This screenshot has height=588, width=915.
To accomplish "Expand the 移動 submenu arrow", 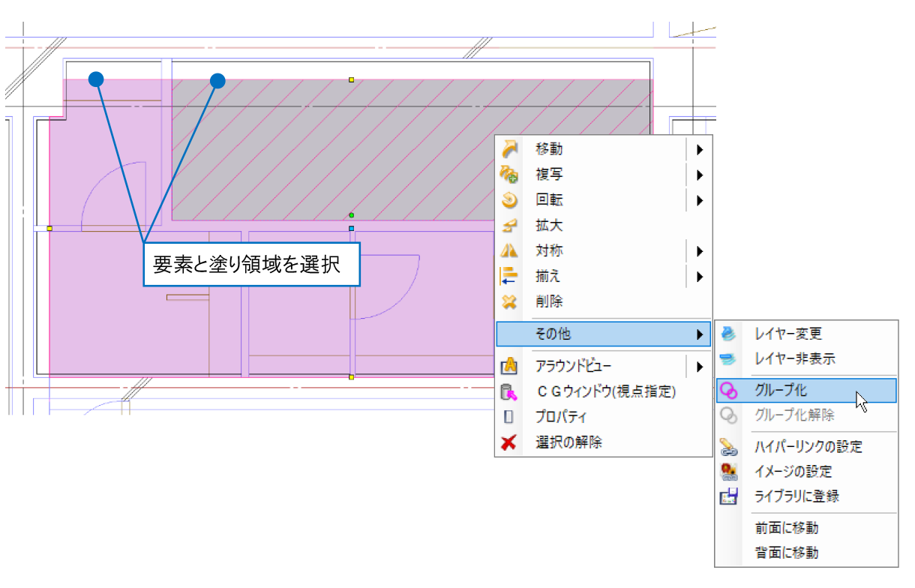I will pos(699,149).
